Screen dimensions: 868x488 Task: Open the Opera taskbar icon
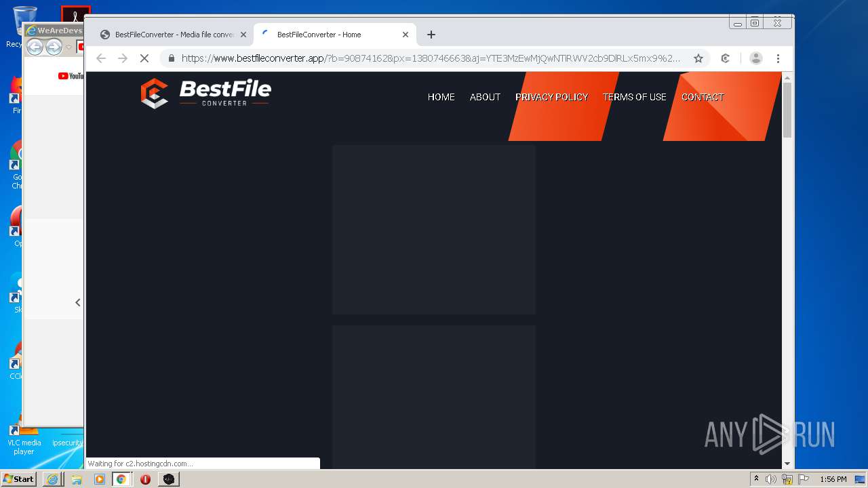click(145, 479)
